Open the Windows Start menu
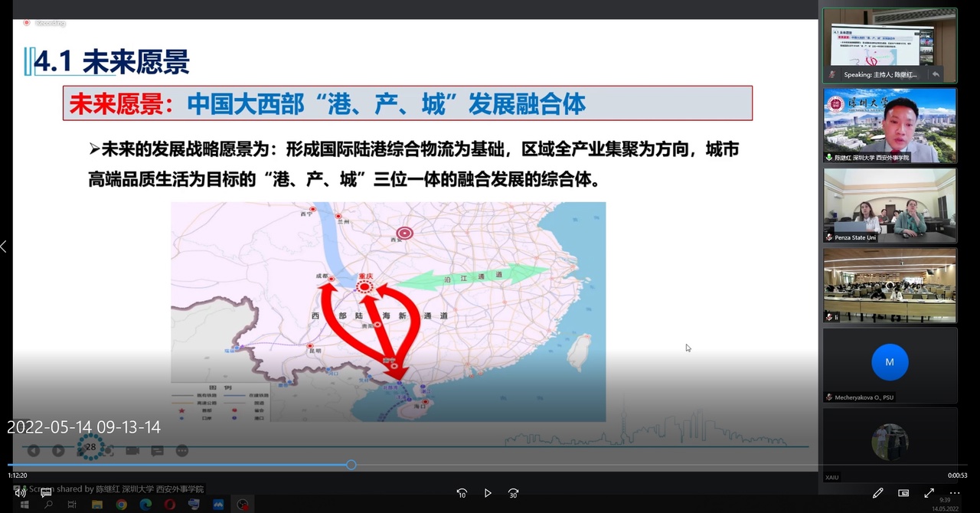Screen dimensions: 980x513 click(x=24, y=505)
